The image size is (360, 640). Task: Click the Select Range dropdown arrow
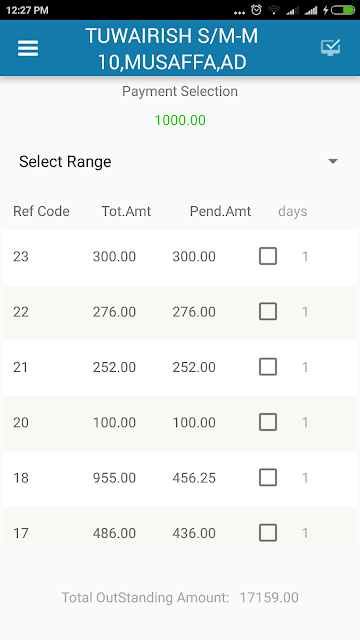pos(333,162)
